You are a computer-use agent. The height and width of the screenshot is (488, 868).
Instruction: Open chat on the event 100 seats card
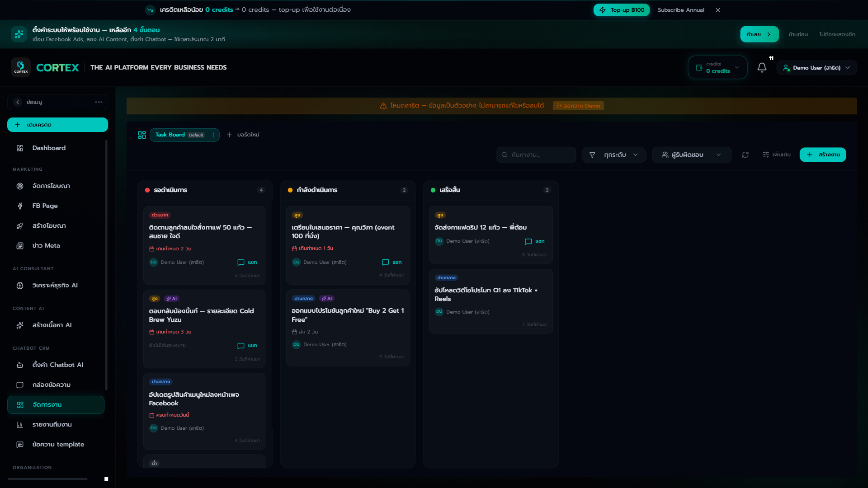pos(392,263)
